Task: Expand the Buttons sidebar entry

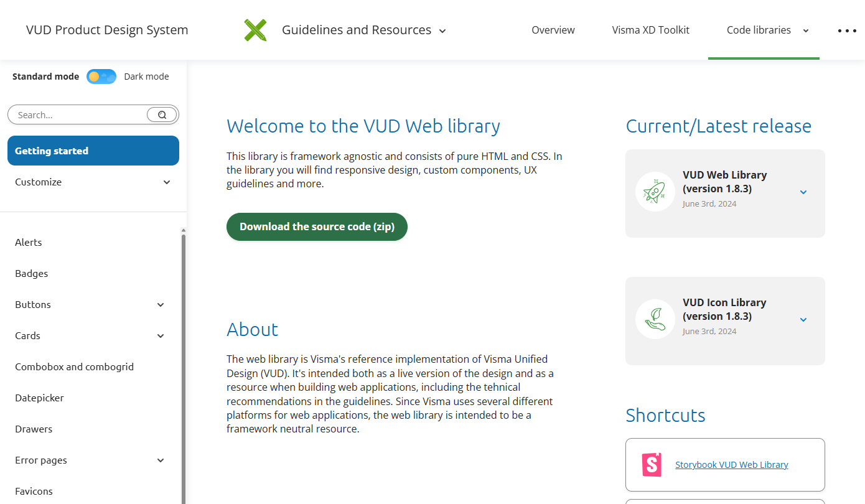Action: (x=160, y=304)
